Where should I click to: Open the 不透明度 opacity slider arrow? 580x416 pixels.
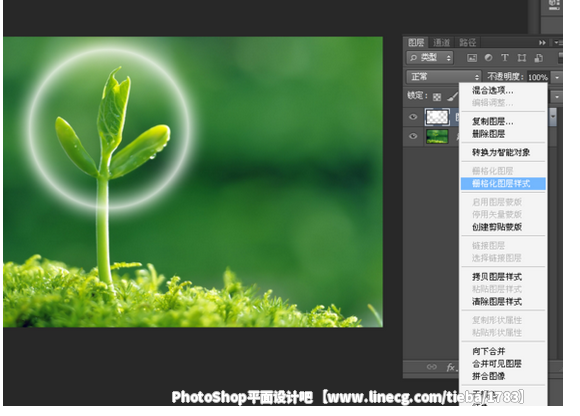coord(557,77)
